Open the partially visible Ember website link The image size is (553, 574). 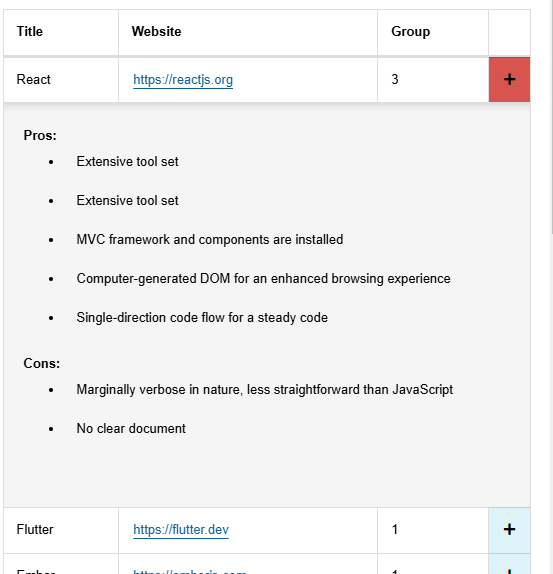[190, 571]
